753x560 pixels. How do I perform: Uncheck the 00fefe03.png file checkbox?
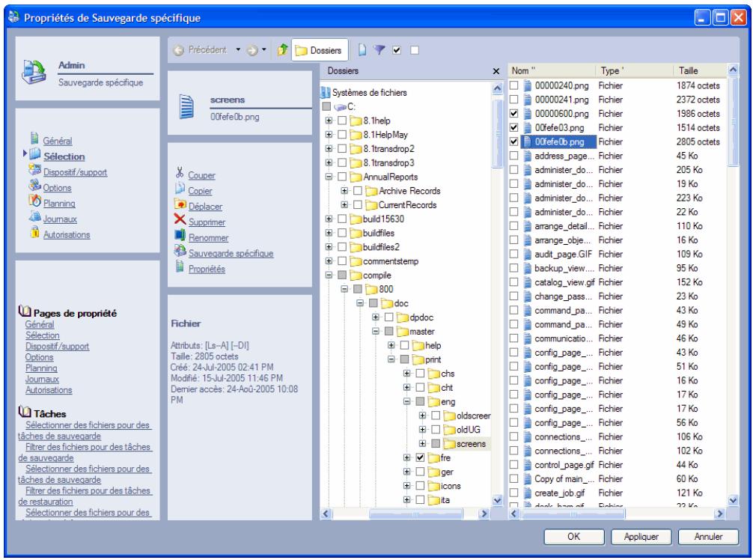coord(513,128)
